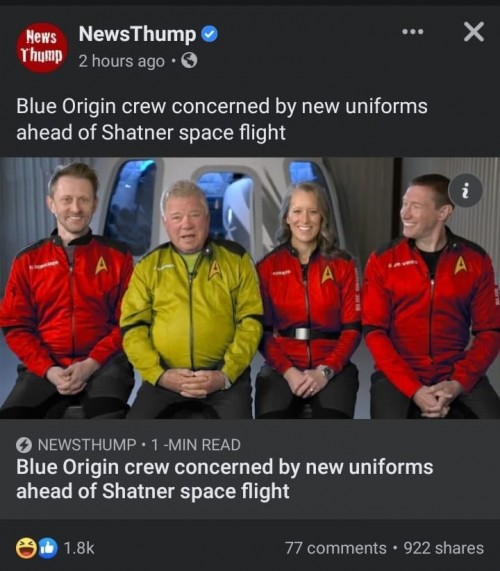This screenshot has height=571, width=500.
Task: Click the '2 hours ago' timestamp
Action: click(x=122, y=61)
